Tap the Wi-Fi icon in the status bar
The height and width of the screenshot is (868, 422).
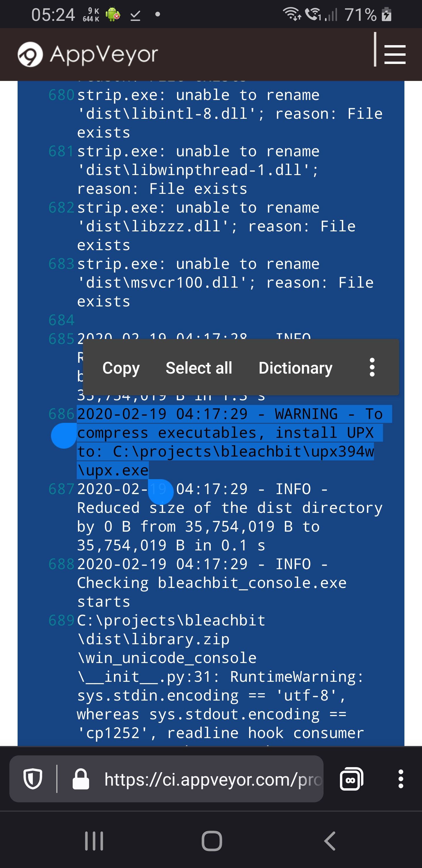click(x=292, y=14)
